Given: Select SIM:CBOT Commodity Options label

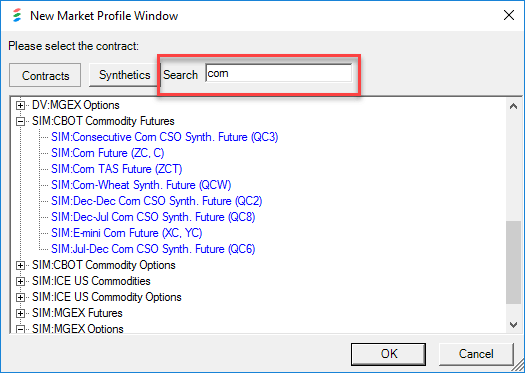Looking at the screenshot, I should (103, 265).
